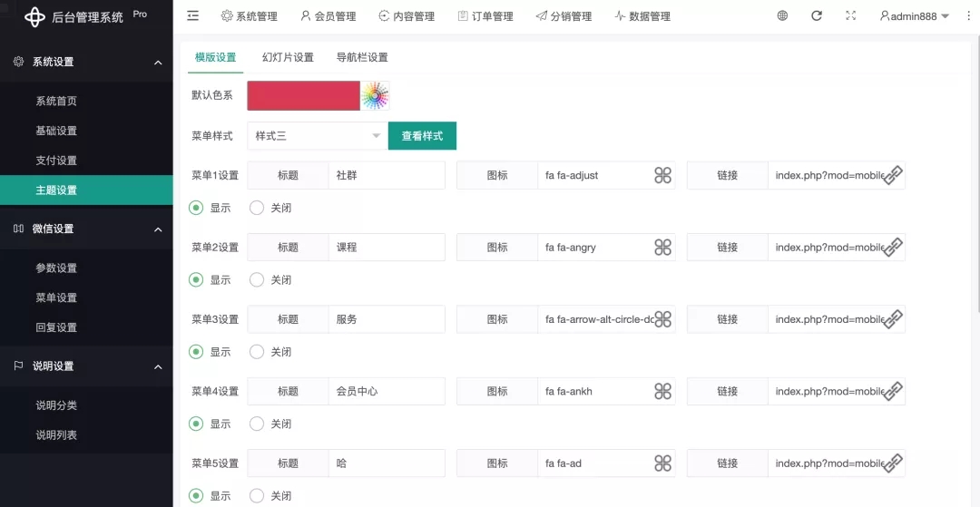Screen dimensions: 980x507
Task: Open the admin888 user dropdown
Action: 914,16
